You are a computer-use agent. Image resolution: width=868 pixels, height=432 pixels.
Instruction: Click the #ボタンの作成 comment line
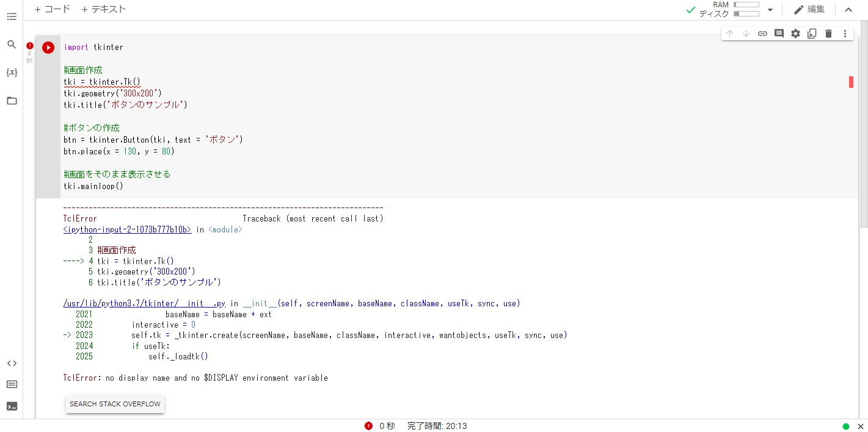[x=92, y=128]
